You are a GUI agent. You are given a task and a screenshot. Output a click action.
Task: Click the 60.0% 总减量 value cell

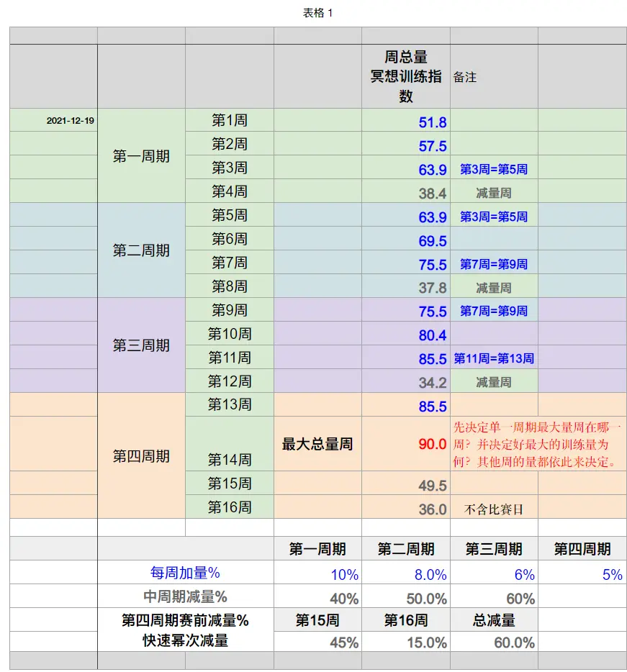click(514, 643)
